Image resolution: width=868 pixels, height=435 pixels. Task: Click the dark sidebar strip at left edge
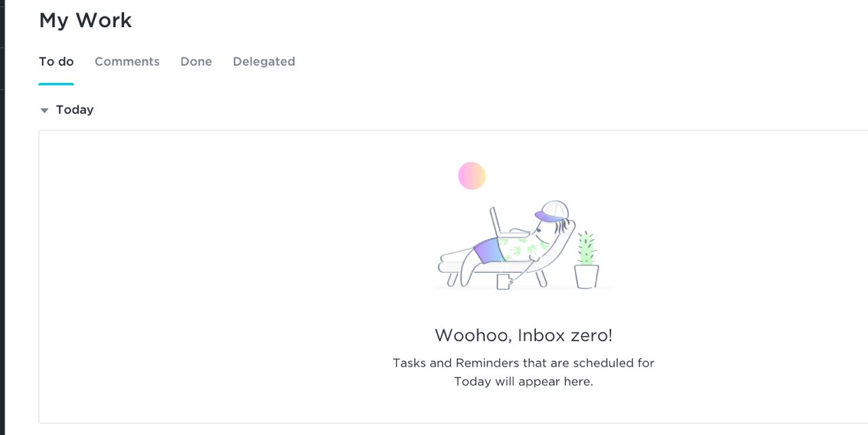pyautogui.click(x=2, y=217)
